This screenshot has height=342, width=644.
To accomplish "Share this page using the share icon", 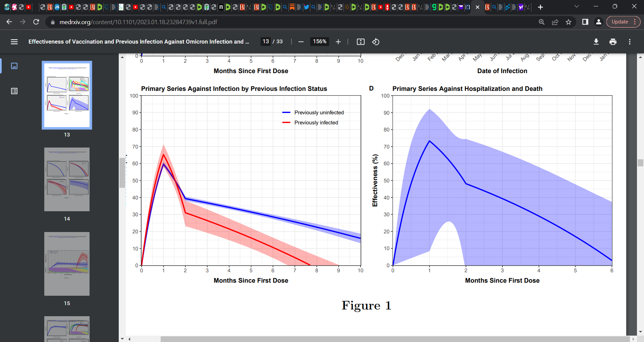I will tap(555, 22).
